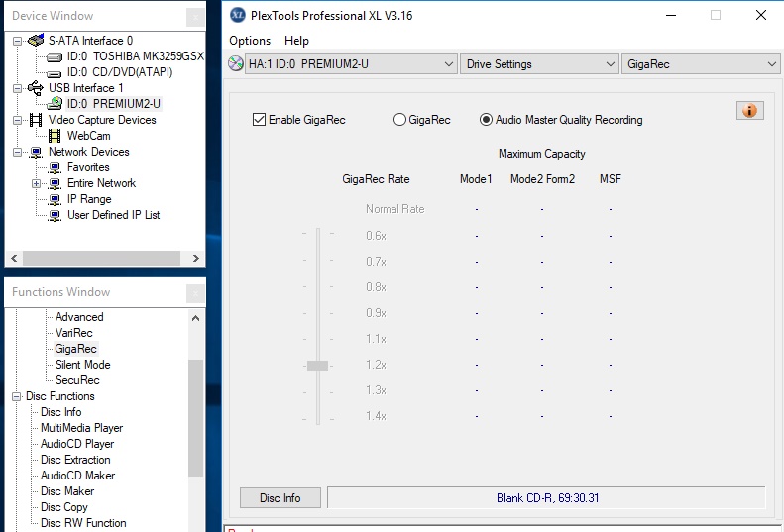Image resolution: width=784 pixels, height=532 pixels.
Task: Collapse the S-ATA Interface 0 tree node
Action: 17,41
